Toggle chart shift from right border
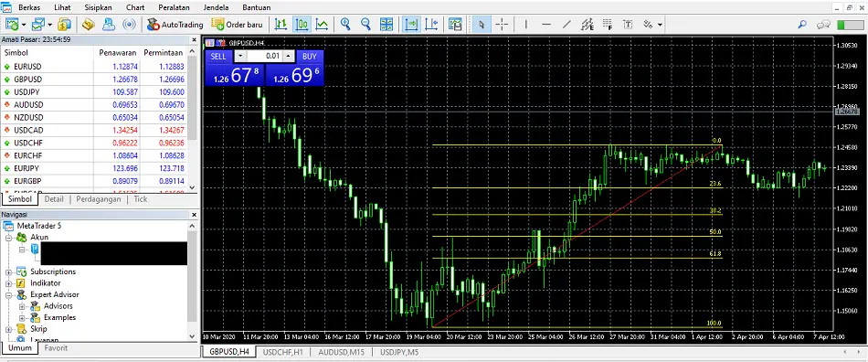The width and height of the screenshot is (868, 362). (432, 25)
